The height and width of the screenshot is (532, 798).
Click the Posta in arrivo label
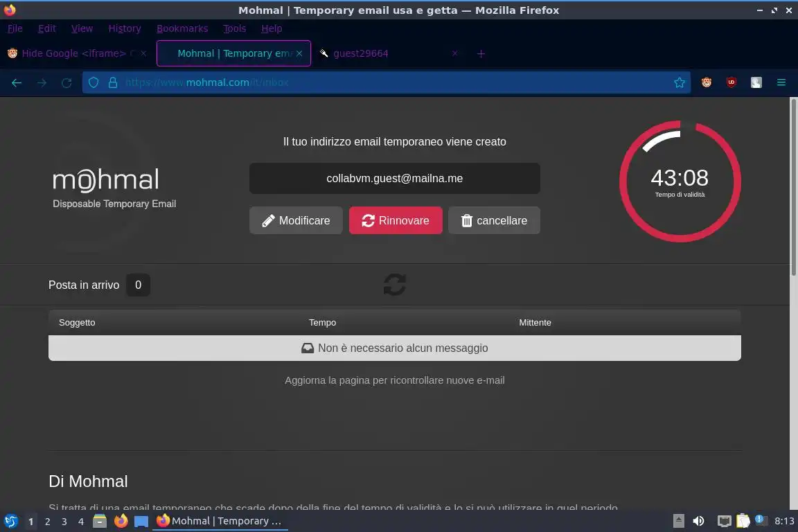(x=84, y=285)
